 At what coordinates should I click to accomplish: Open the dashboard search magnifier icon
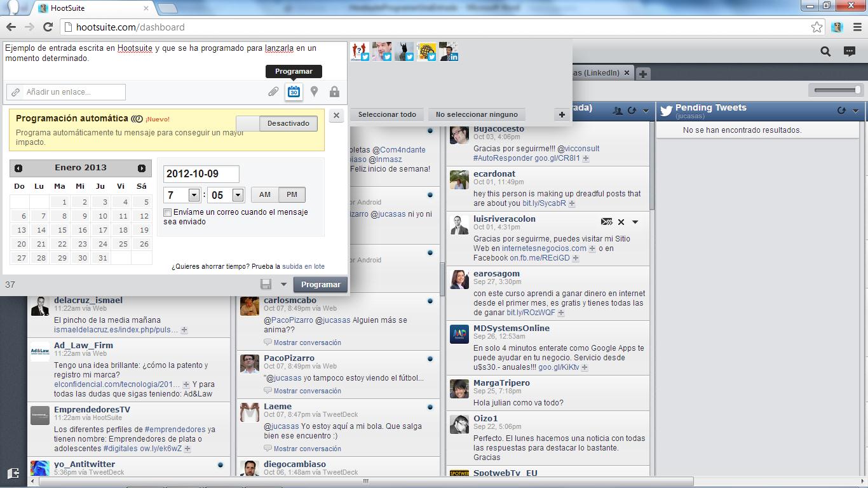click(825, 52)
